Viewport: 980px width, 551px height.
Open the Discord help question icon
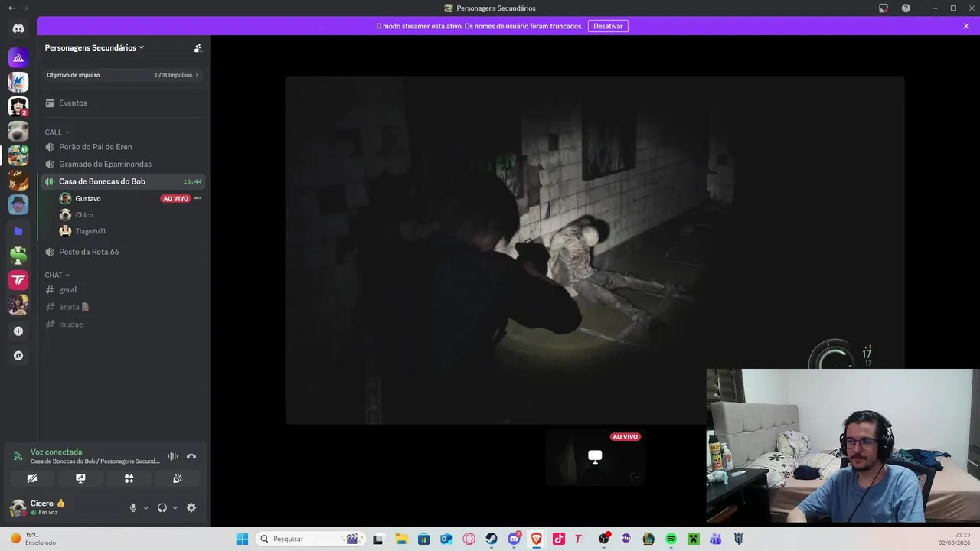pos(906,8)
